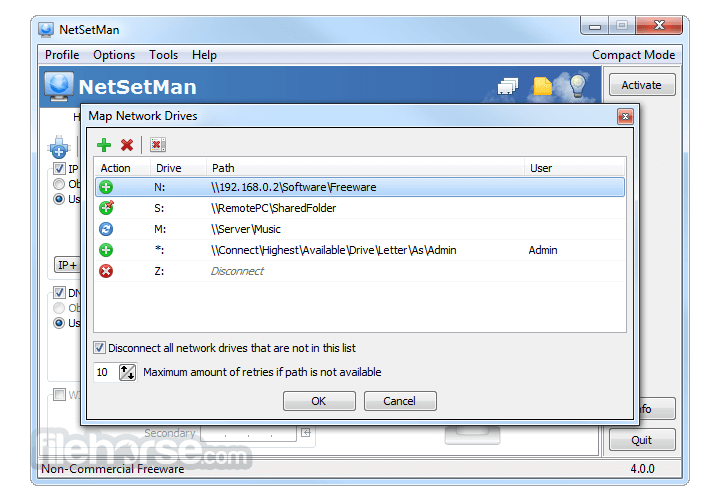
Task: Sort by Path column header
Action: 365,168
